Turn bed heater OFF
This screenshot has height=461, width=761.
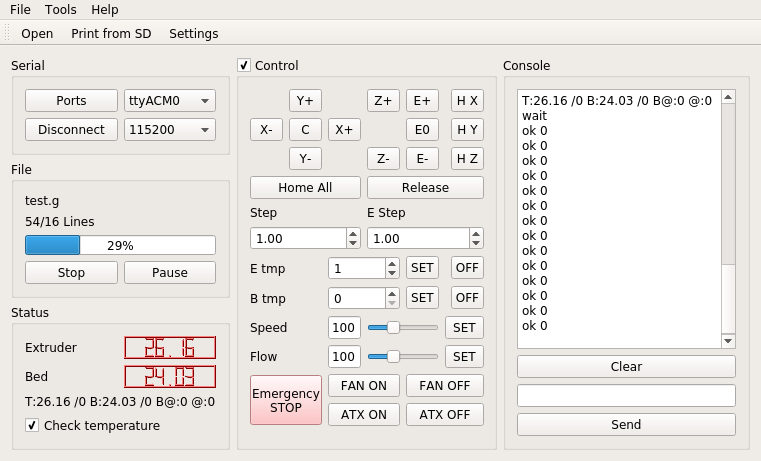467,298
